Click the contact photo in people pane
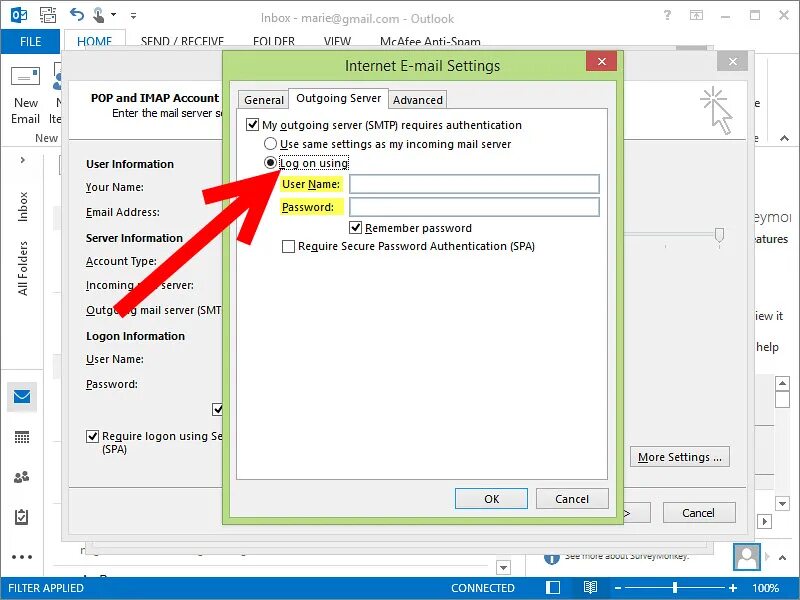Screen dimensions: 800x600 tap(746, 557)
